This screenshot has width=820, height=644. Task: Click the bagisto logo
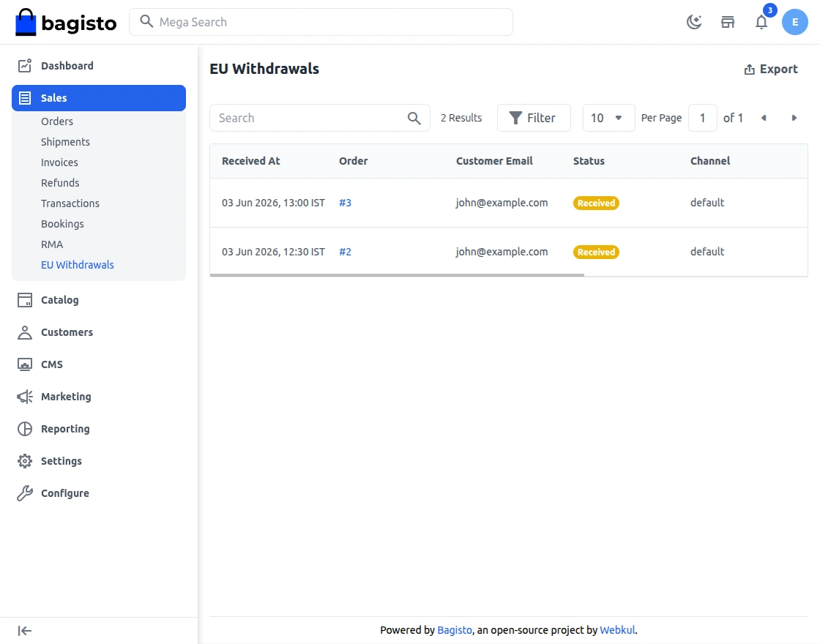point(65,22)
